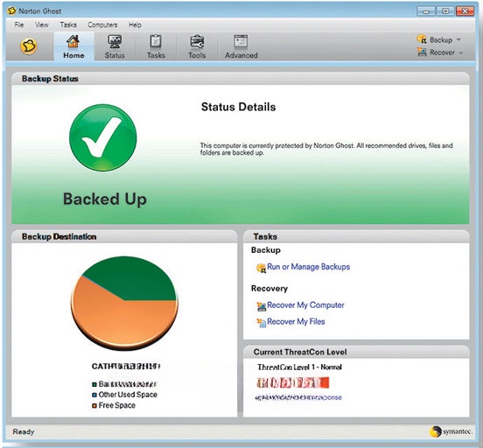
Task: Open the Computers menu
Action: pos(102,24)
